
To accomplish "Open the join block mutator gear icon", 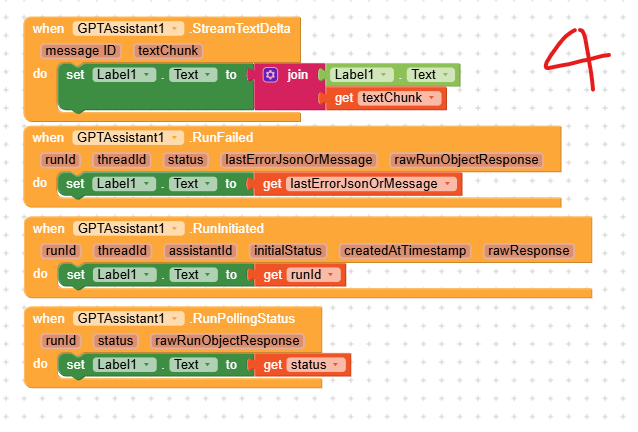I will click(270, 75).
